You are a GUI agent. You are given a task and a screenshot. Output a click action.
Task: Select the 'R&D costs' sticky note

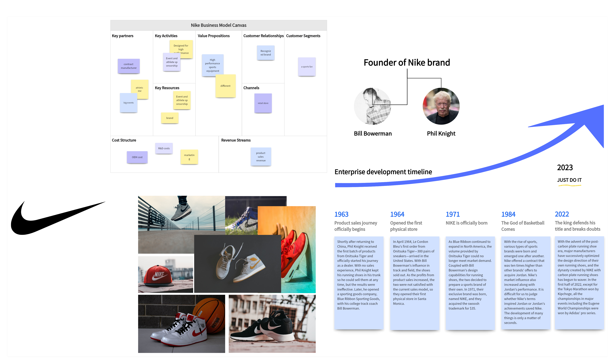tap(164, 148)
